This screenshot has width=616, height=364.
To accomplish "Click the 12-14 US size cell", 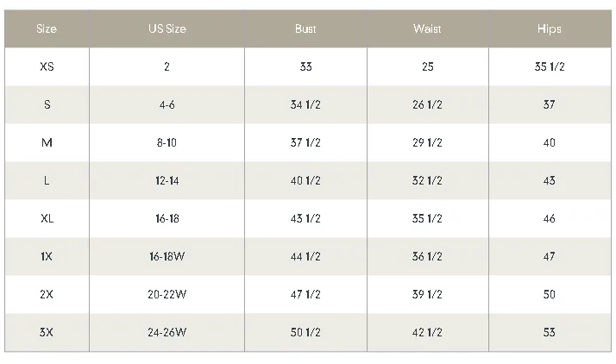I will [x=167, y=180].
